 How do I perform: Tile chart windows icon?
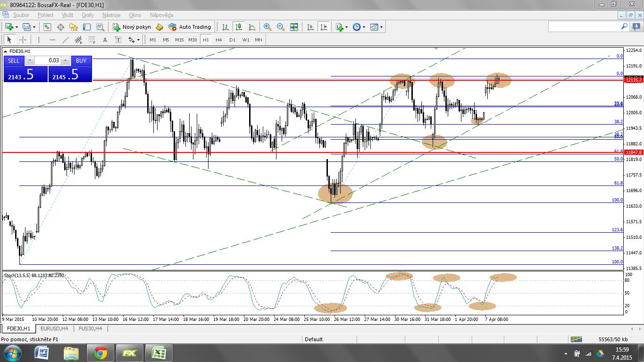coord(294,27)
